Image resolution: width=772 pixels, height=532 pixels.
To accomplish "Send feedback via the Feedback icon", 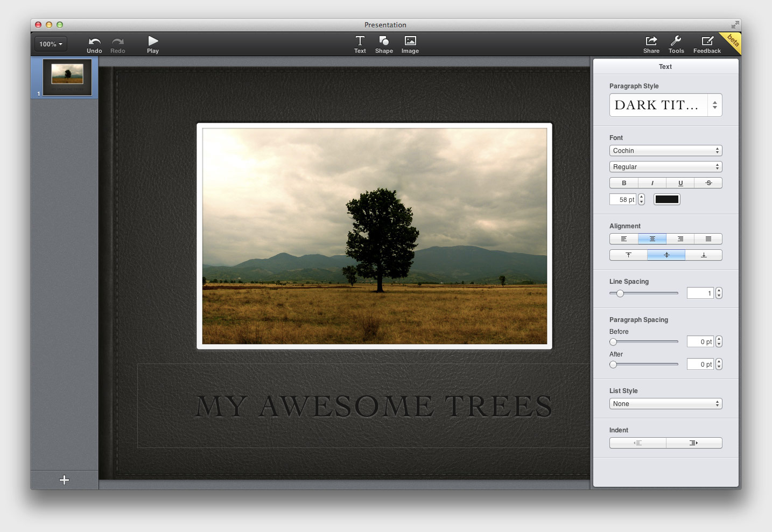I will click(x=707, y=41).
